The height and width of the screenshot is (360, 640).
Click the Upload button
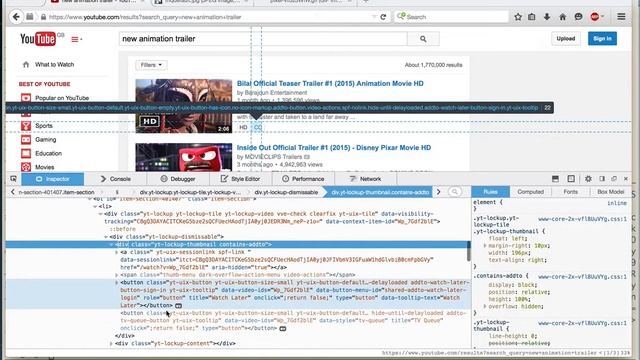coord(566,39)
